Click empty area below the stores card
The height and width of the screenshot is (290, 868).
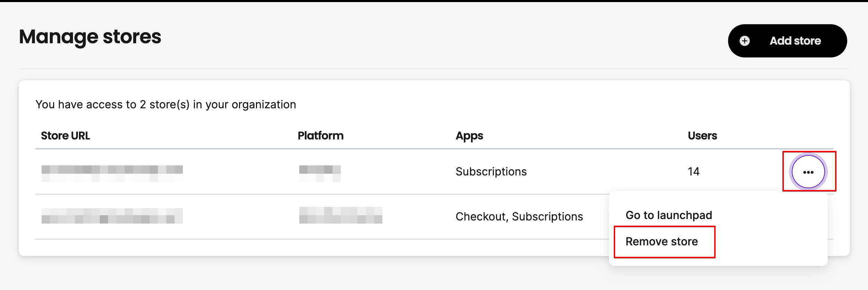click(312, 273)
